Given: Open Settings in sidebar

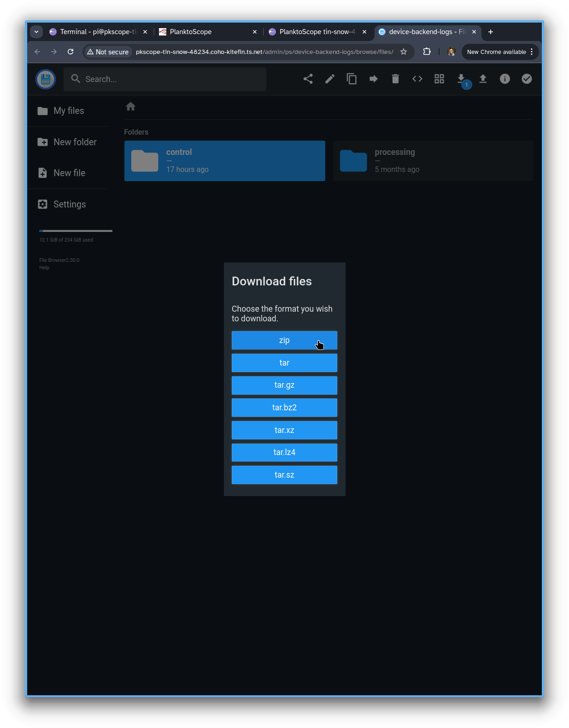Looking at the screenshot, I should point(68,204).
